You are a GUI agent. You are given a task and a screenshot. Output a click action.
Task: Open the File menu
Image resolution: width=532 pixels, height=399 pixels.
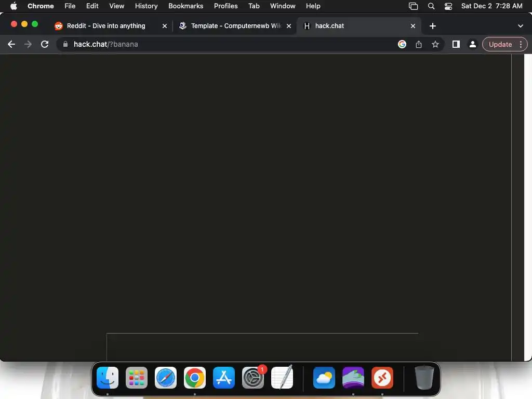(70, 6)
